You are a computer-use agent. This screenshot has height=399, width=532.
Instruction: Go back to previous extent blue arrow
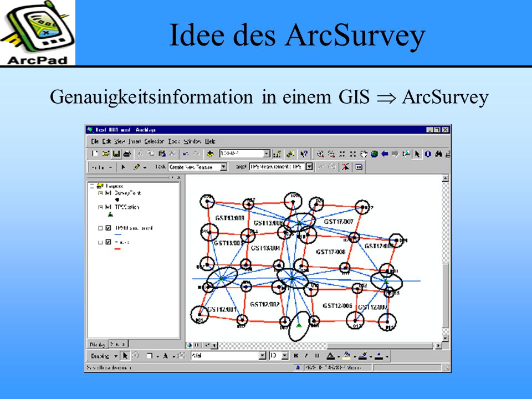coord(385,154)
